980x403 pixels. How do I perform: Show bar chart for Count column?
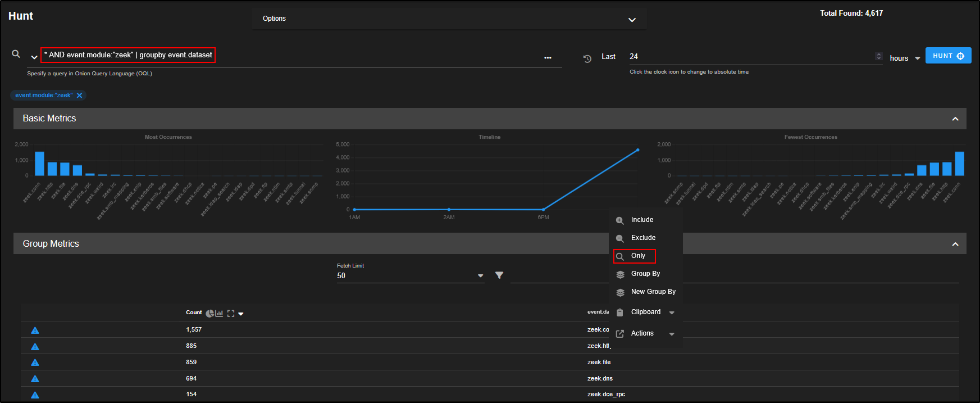(219, 314)
